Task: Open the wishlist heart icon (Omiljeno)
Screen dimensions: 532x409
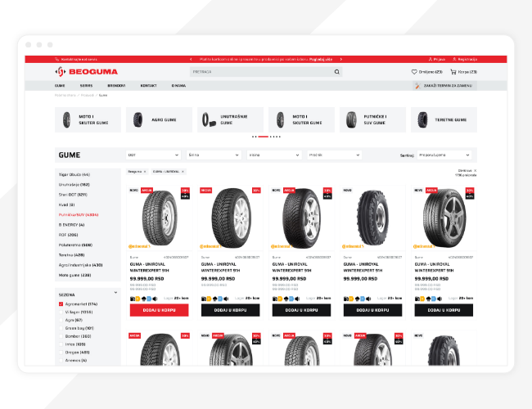Action: coord(414,72)
